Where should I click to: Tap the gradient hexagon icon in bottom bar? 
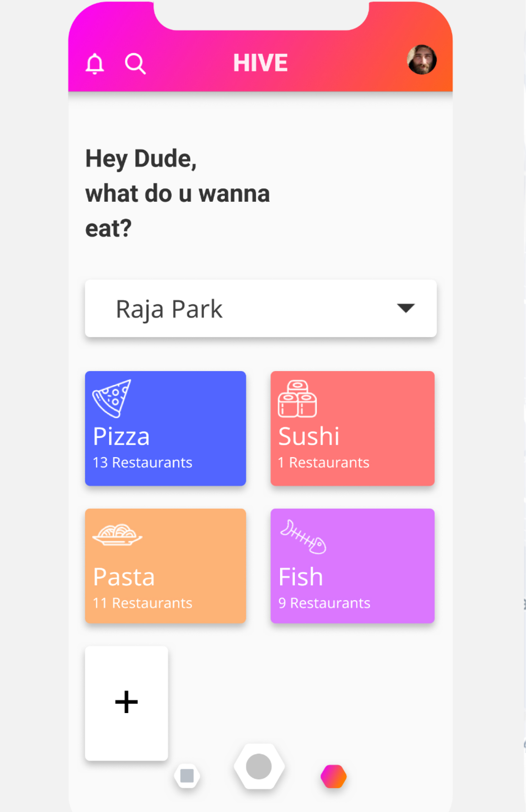pos(333,776)
